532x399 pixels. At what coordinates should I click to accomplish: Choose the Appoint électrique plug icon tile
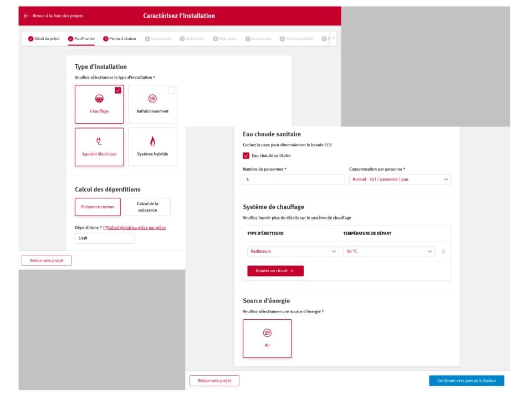[99, 141]
